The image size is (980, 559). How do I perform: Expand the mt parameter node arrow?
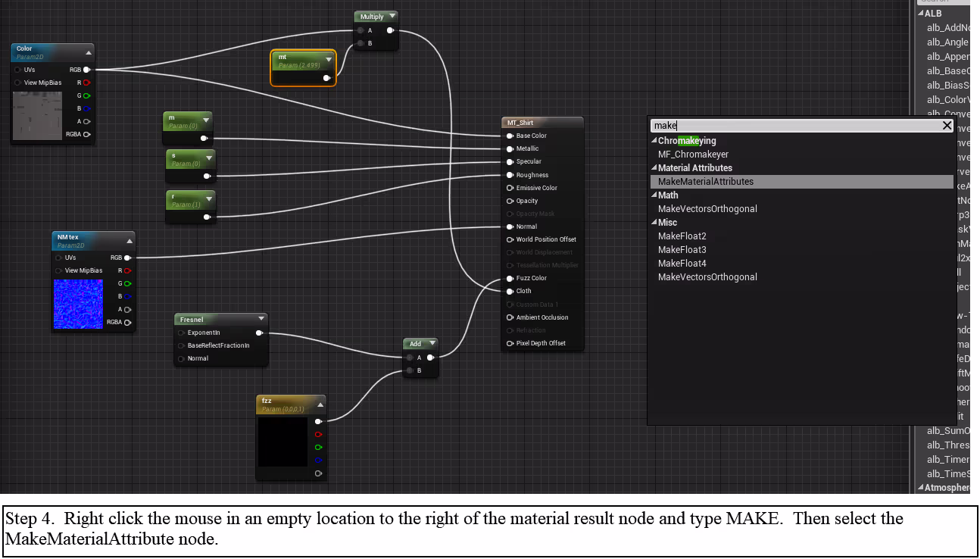tap(329, 59)
